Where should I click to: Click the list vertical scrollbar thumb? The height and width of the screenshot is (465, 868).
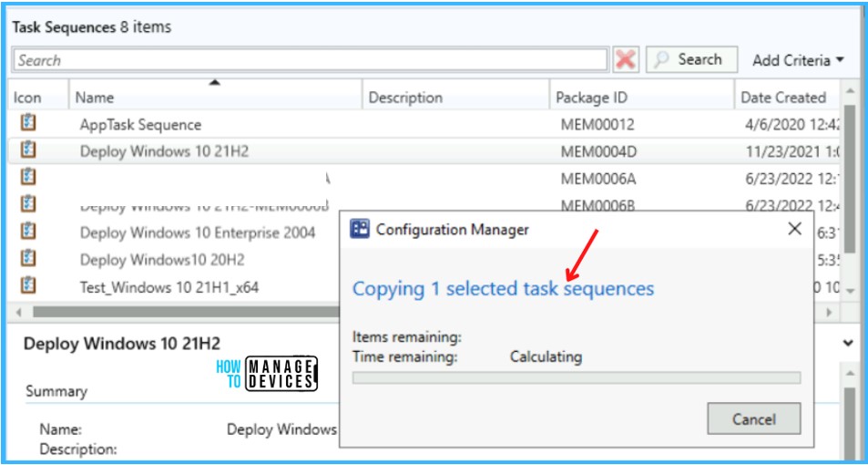pyautogui.click(x=849, y=179)
